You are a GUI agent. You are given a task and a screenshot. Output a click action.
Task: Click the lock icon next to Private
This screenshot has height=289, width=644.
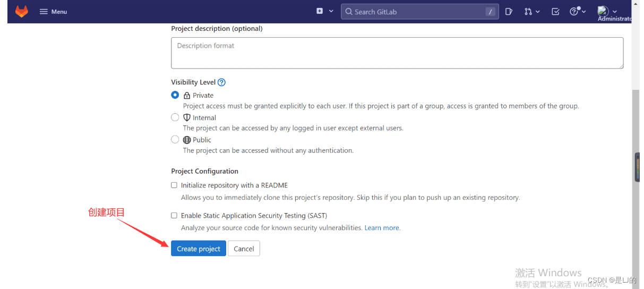pyautogui.click(x=187, y=96)
